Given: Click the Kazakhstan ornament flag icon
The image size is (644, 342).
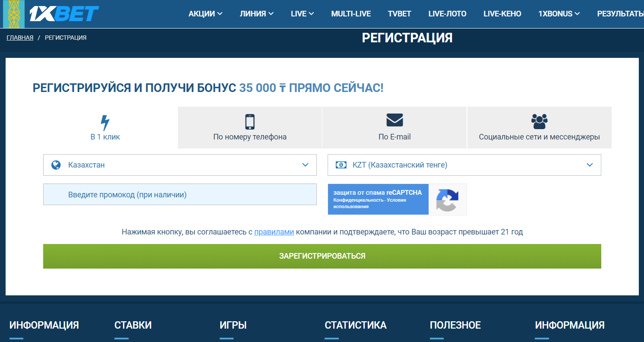Looking at the screenshot, I should tap(14, 14).
